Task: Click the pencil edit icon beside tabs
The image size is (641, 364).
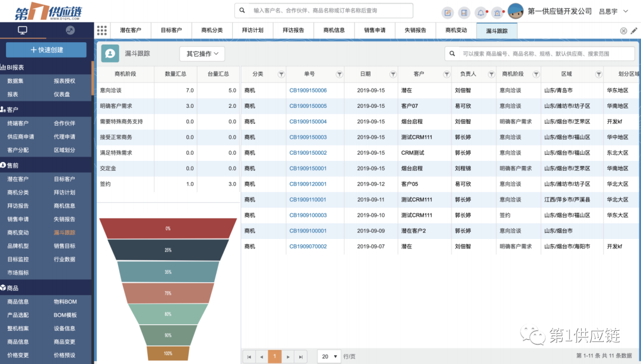Action: point(634,31)
